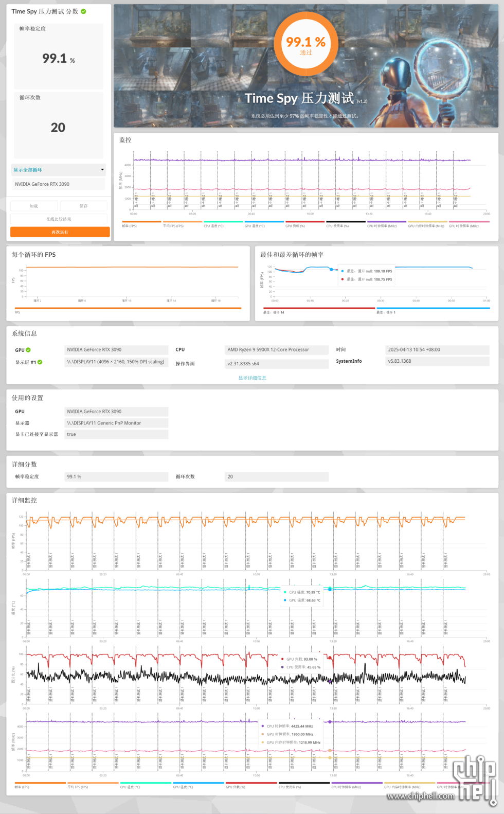The width and height of the screenshot is (504, 814).
Task: Click the 详细监控 section heading
Action: tap(25, 500)
